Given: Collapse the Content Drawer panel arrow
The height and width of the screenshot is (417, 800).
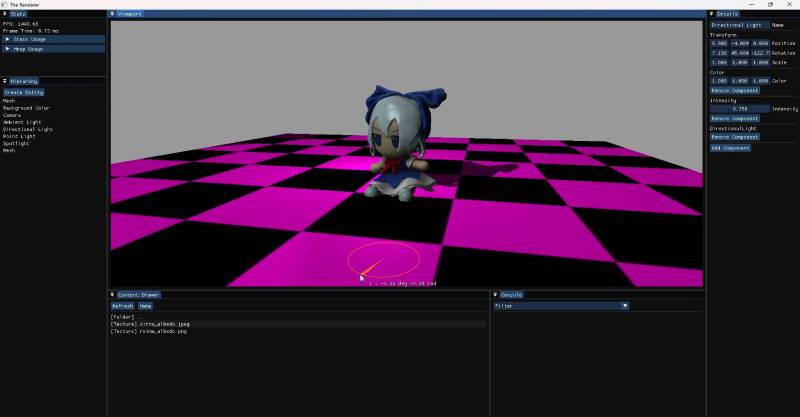Looking at the screenshot, I should 112,295.
